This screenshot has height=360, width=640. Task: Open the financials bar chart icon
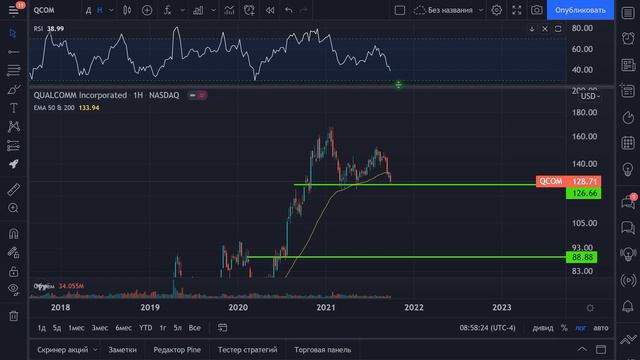198,10
